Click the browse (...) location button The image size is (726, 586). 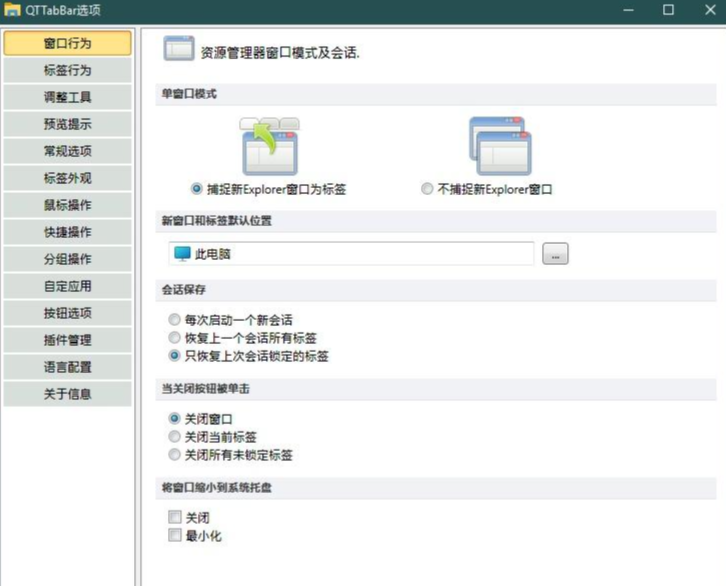click(x=555, y=254)
